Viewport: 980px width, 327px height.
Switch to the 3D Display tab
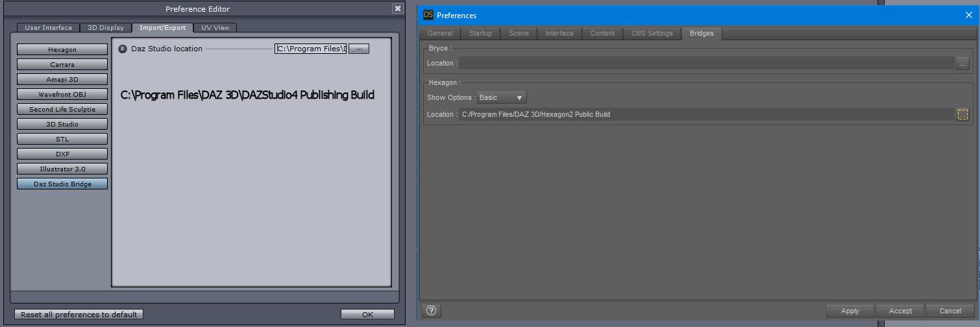pos(106,27)
